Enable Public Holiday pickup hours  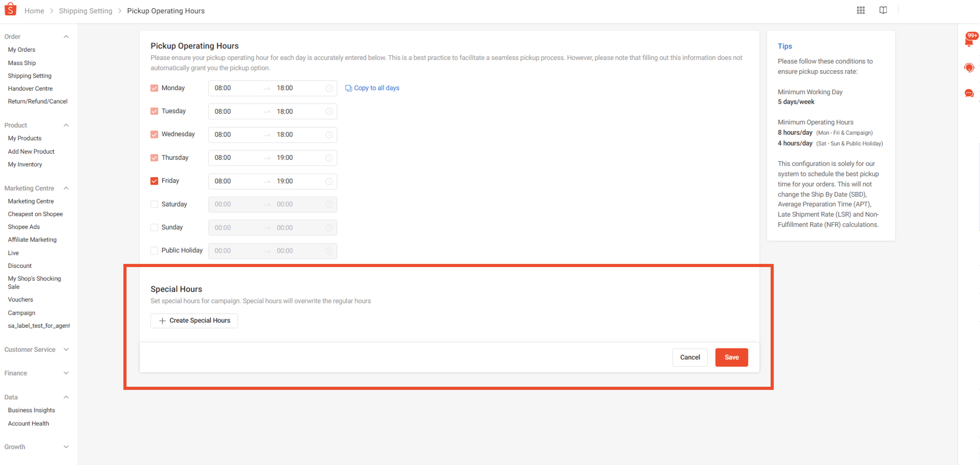[x=154, y=251]
